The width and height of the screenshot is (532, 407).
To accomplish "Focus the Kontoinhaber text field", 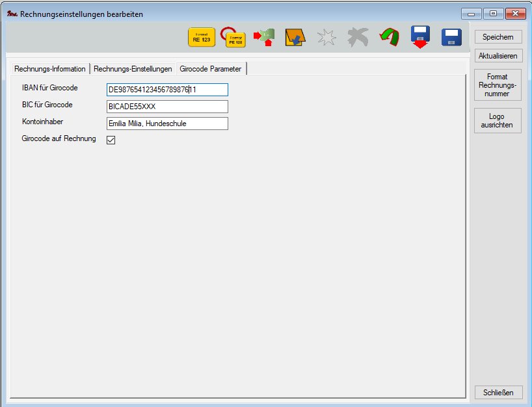I will click(167, 124).
